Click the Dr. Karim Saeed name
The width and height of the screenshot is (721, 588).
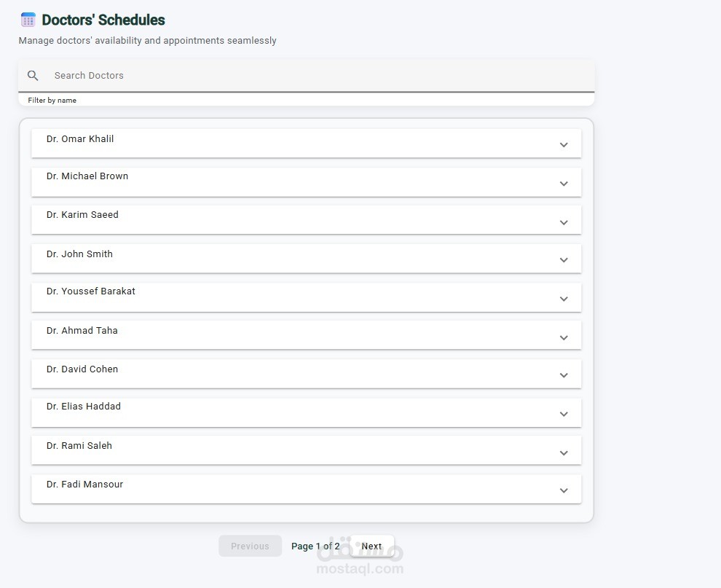[82, 215]
